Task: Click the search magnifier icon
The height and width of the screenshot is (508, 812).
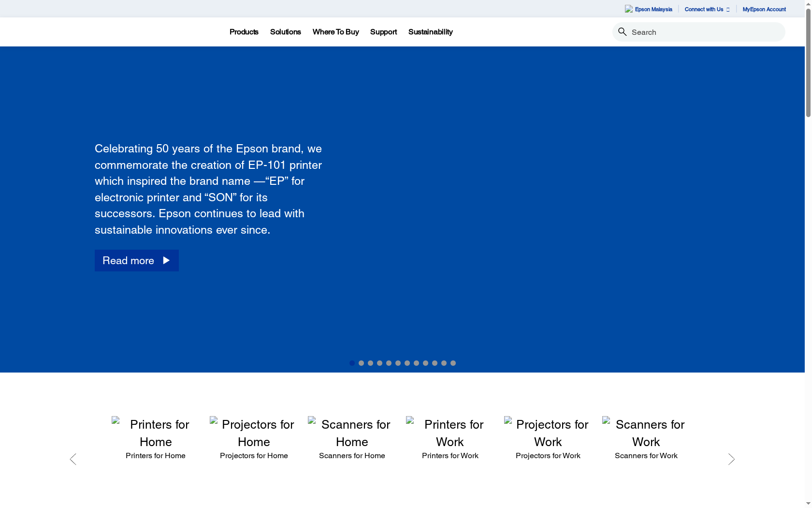Action: [x=623, y=32]
